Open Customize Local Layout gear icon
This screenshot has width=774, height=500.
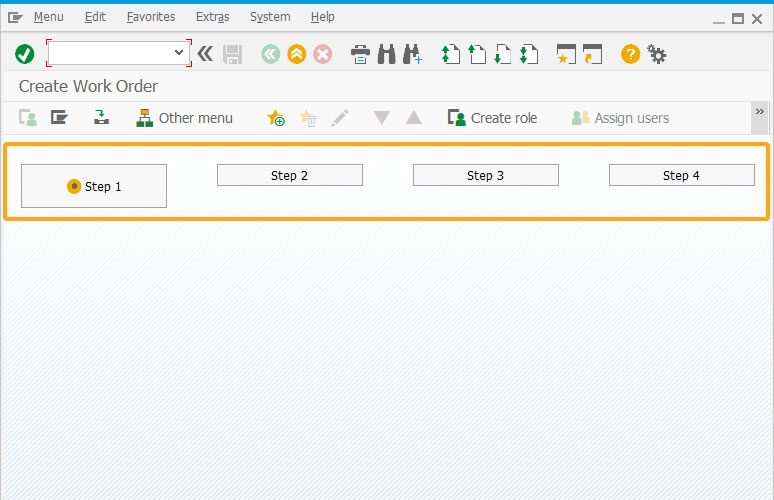tap(657, 54)
